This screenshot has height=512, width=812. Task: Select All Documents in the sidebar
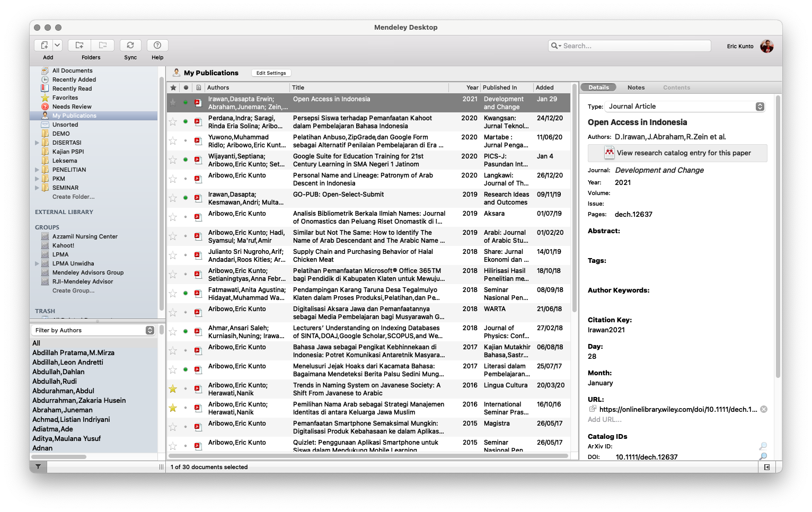[72, 70]
